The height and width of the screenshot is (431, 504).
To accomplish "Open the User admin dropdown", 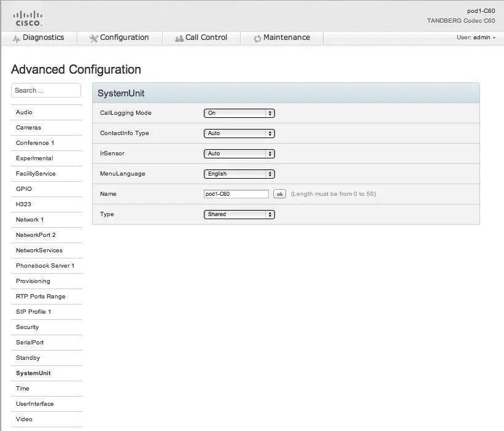I will point(476,37).
